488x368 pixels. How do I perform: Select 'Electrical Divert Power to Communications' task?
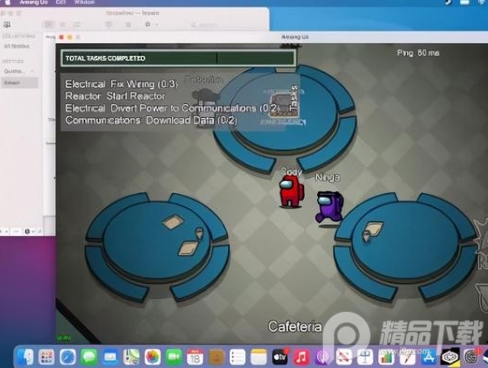click(172, 108)
